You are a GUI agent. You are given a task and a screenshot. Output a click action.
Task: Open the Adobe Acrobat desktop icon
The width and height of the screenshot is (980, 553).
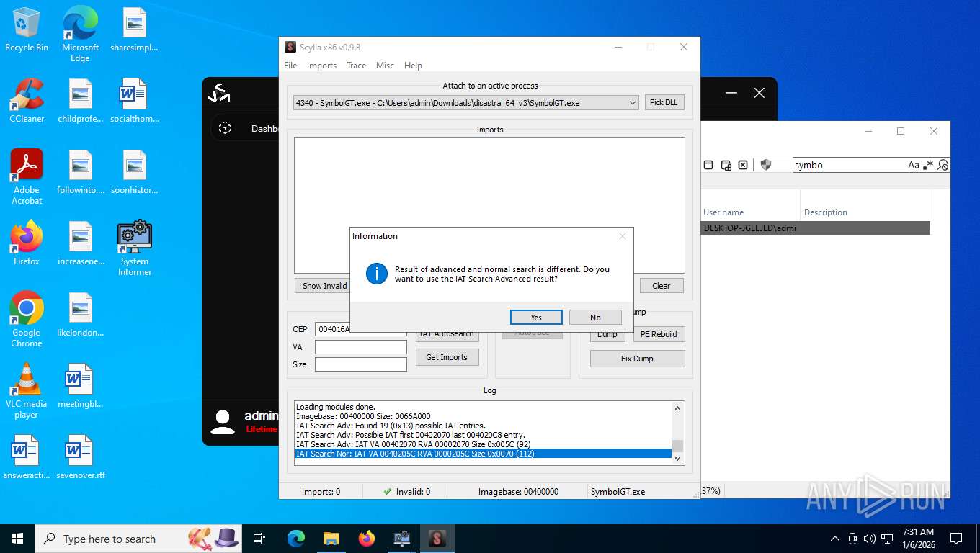[27, 177]
